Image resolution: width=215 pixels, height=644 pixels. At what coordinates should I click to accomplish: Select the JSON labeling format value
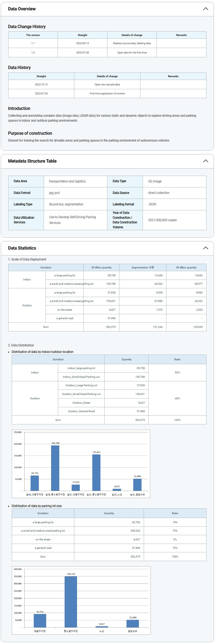click(x=152, y=204)
